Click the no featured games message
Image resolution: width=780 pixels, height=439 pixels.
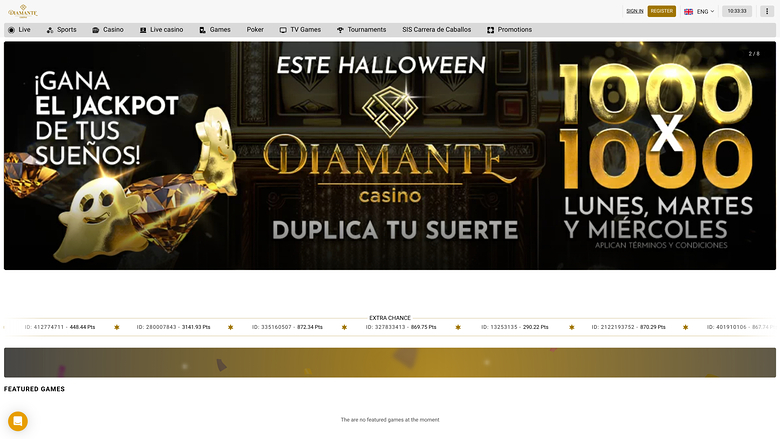tap(390, 420)
